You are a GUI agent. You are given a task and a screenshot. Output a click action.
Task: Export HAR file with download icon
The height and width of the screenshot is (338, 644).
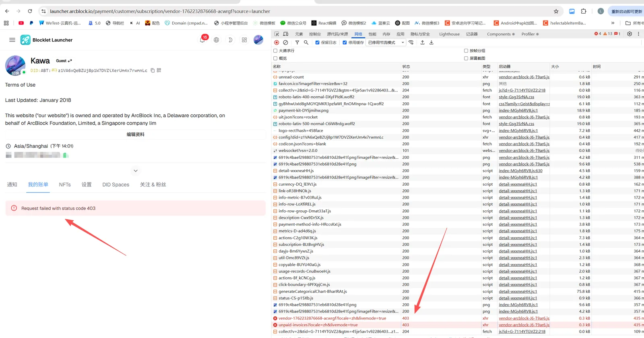tap(431, 42)
